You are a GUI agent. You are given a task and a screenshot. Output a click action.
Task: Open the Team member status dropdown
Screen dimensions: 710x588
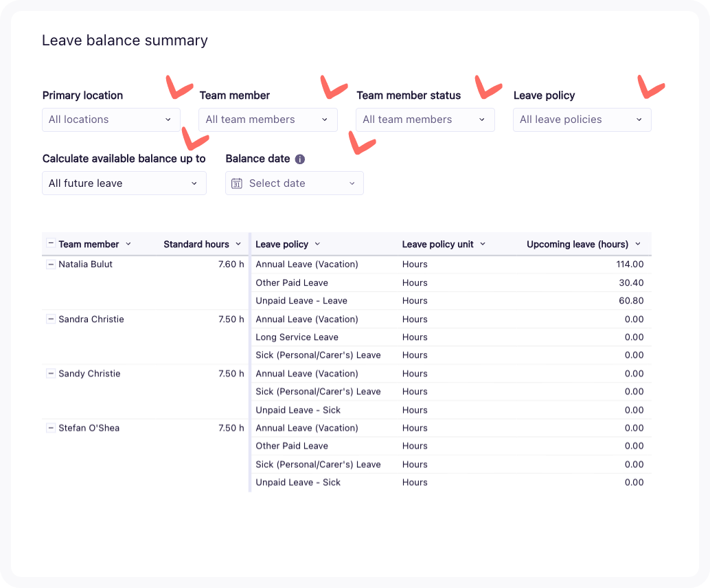424,120
